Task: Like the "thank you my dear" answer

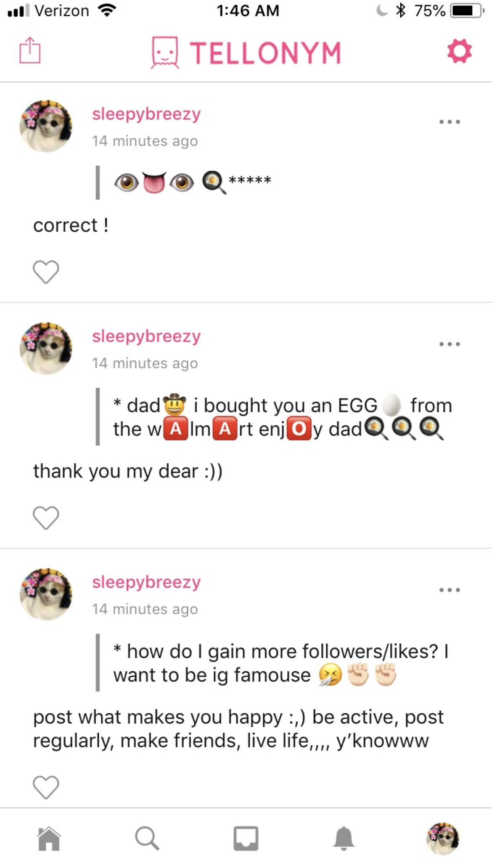Action: (x=46, y=517)
